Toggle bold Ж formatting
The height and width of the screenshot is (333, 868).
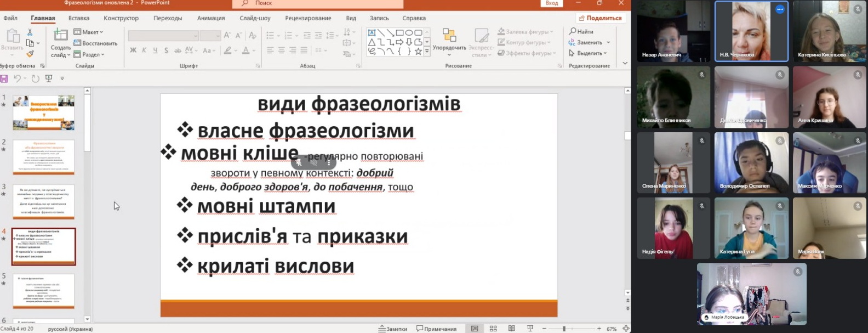(133, 50)
